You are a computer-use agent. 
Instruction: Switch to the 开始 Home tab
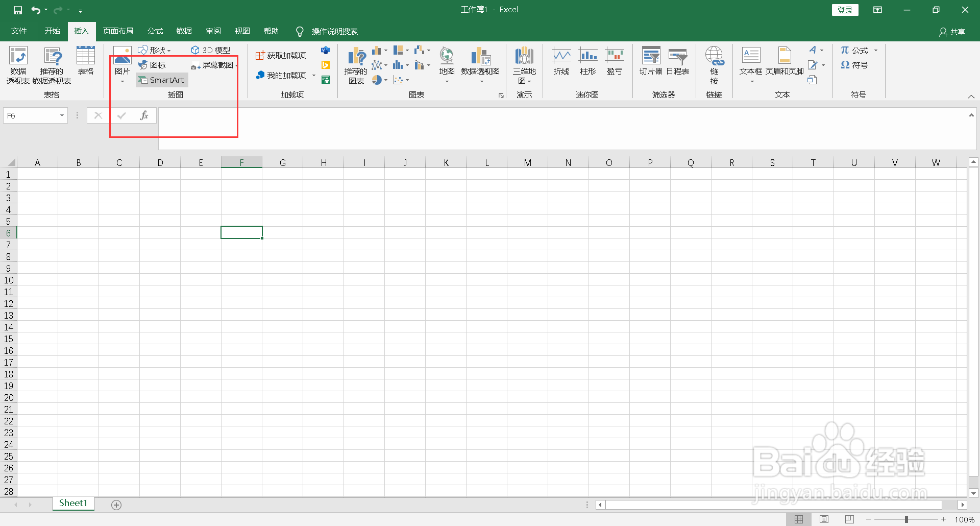(53, 31)
